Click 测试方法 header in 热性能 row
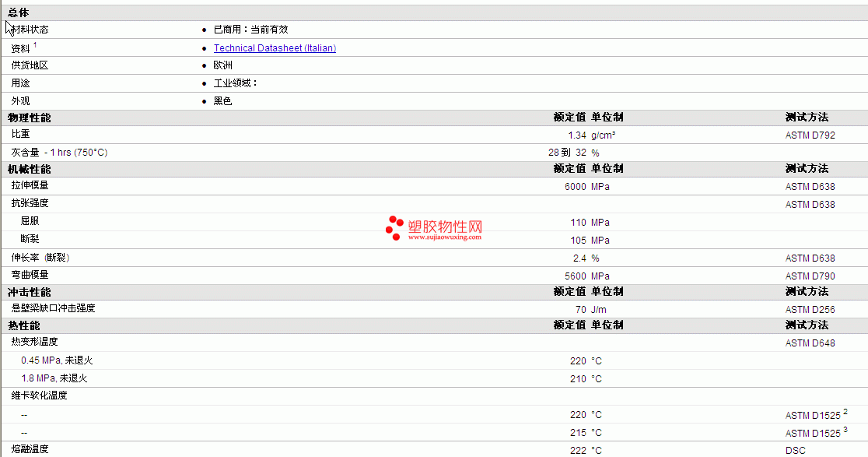 [807, 325]
